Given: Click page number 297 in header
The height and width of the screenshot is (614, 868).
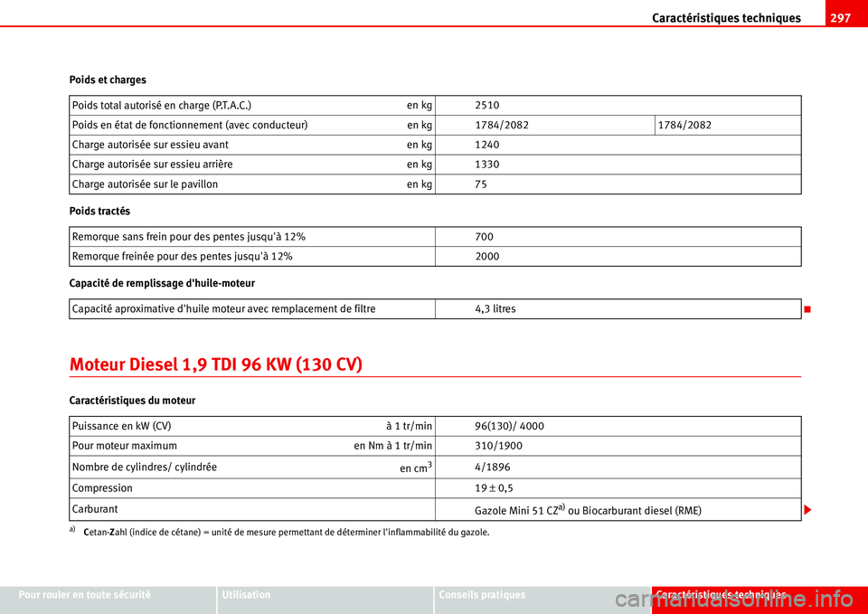Looking at the screenshot, I should (x=840, y=18).
